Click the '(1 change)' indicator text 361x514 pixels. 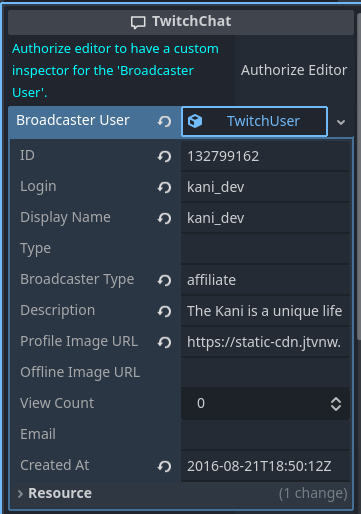click(313, 494)
